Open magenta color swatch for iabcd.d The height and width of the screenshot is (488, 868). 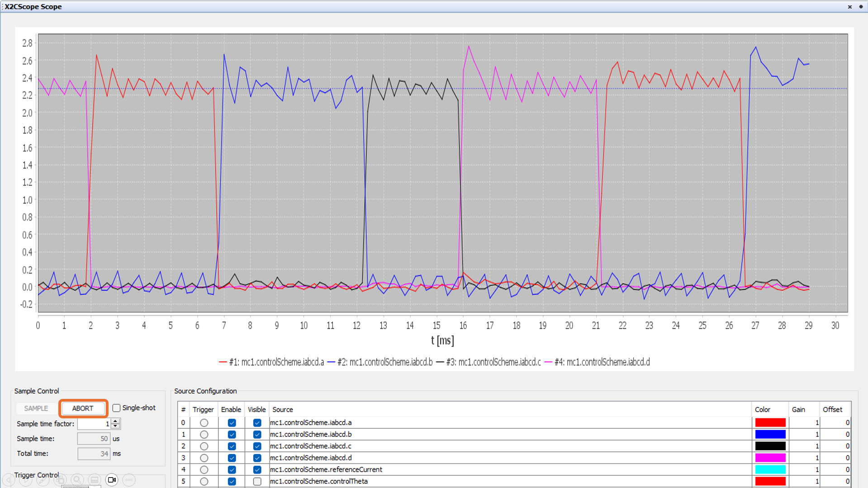(x=770, y=458)
